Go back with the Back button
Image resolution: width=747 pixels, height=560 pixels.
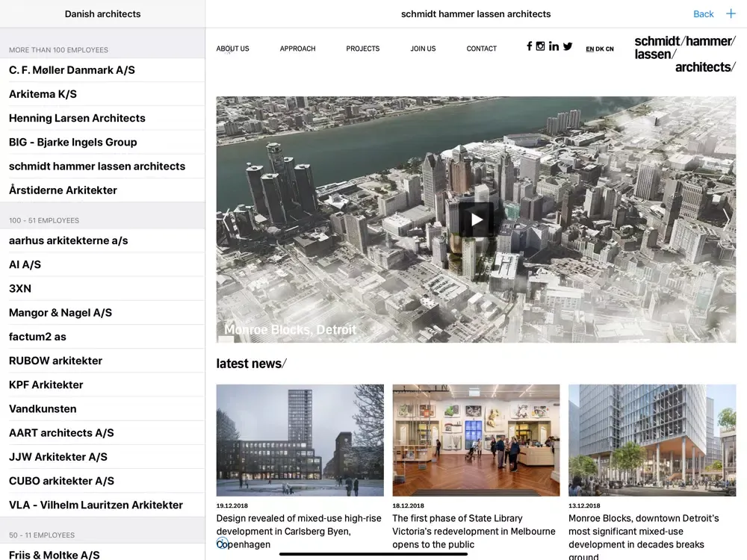click(703, 14)
